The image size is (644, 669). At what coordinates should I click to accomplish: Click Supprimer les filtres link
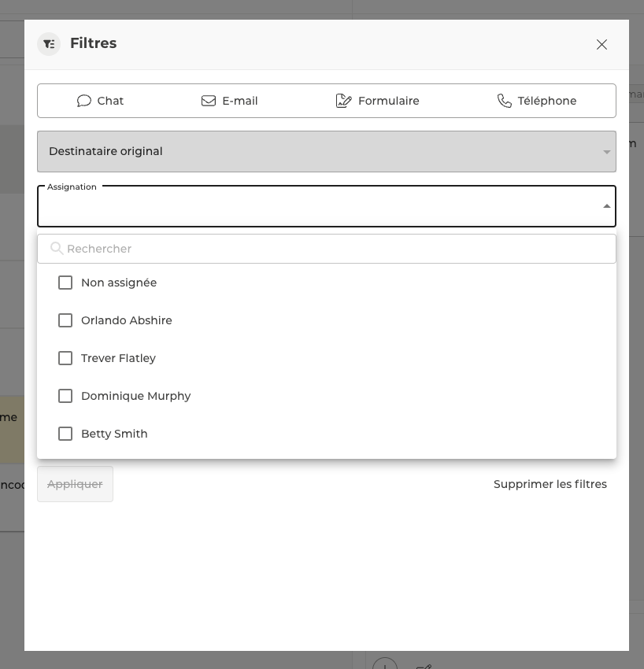click(x=550, y=484)
